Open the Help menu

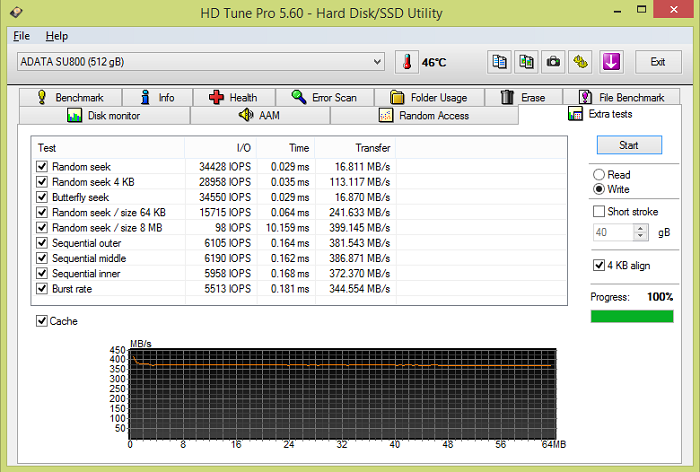click(57, 36)
